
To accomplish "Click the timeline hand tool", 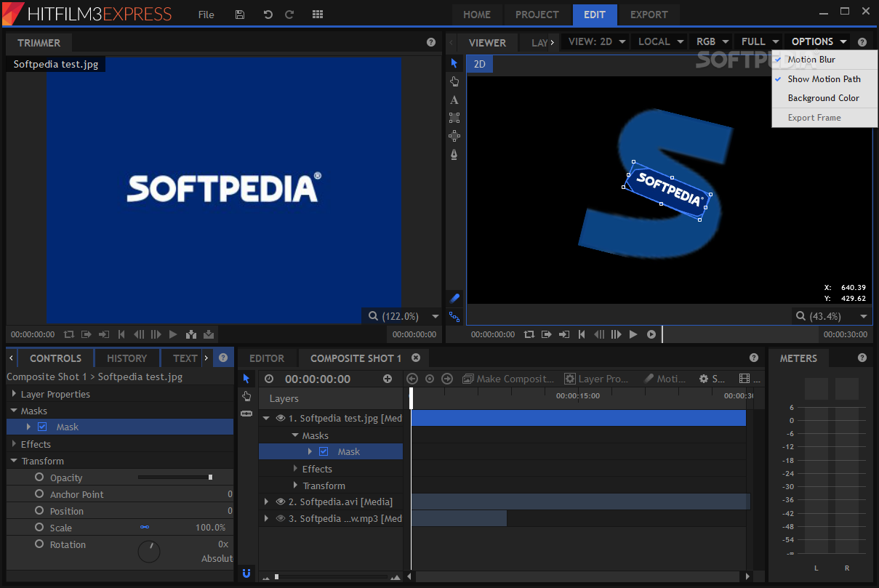I will point(246,396).
